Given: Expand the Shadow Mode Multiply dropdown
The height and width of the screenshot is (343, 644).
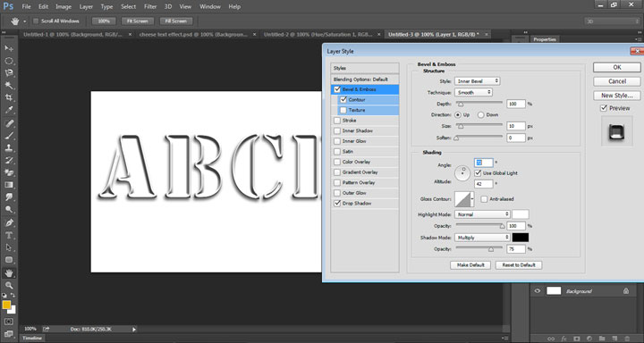Looking at the screenshot, I should click(482, 238).
